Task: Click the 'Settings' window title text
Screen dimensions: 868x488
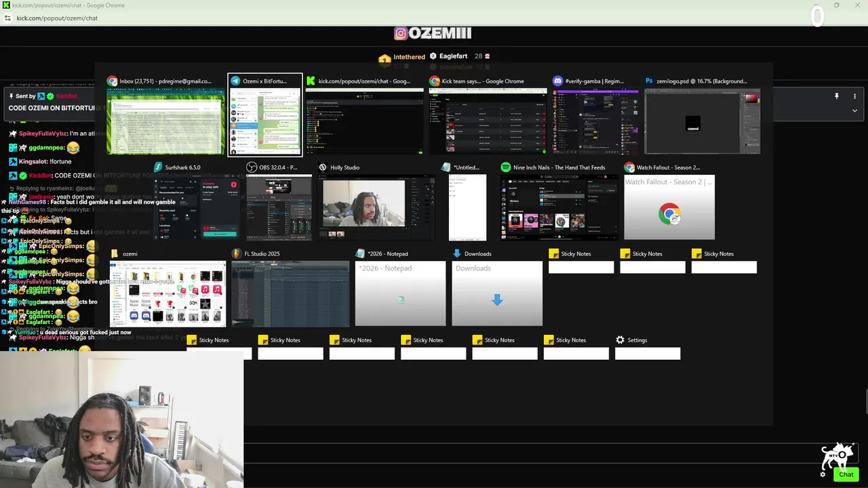Action: [x=637, y=340]
